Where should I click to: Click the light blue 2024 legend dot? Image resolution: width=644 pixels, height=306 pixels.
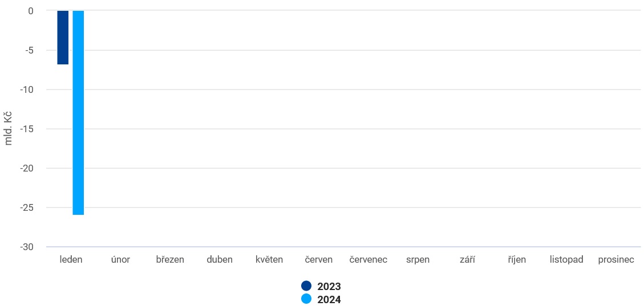(306, 299)
